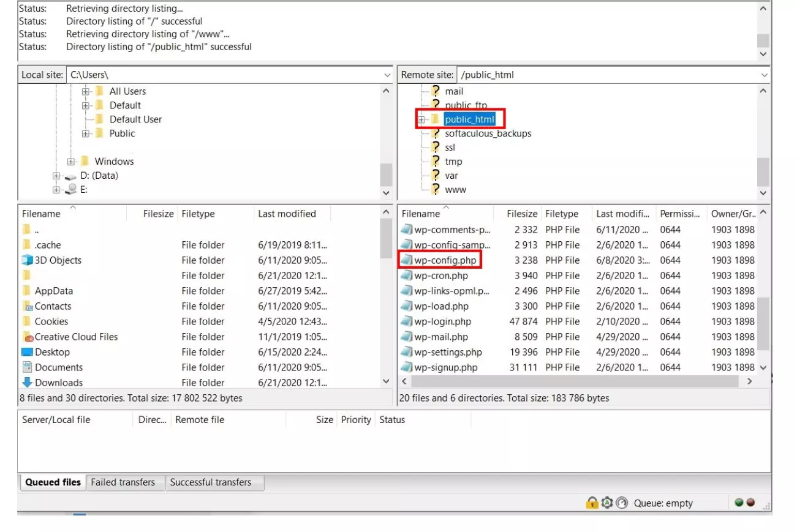The image size is (797, 532).
Task: Select the Creative Cloud Files folder icon
Action: (27, 337)
